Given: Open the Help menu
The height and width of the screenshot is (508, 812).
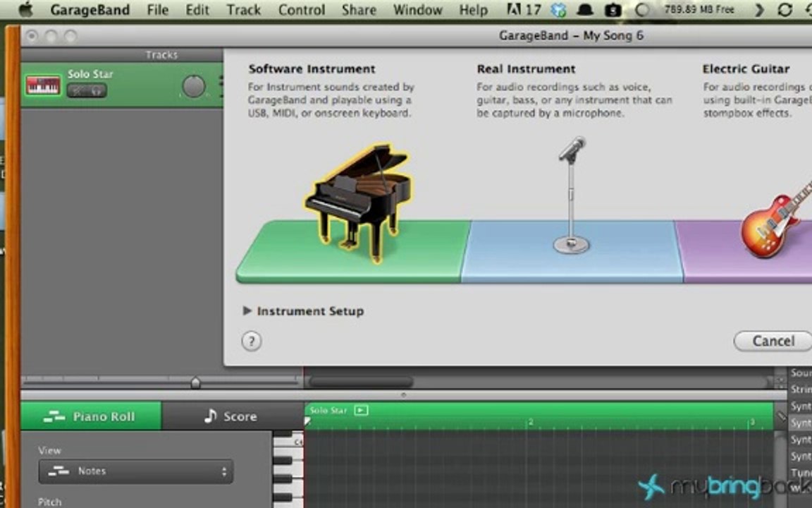Looking at the screenshot, I should 474,10.
